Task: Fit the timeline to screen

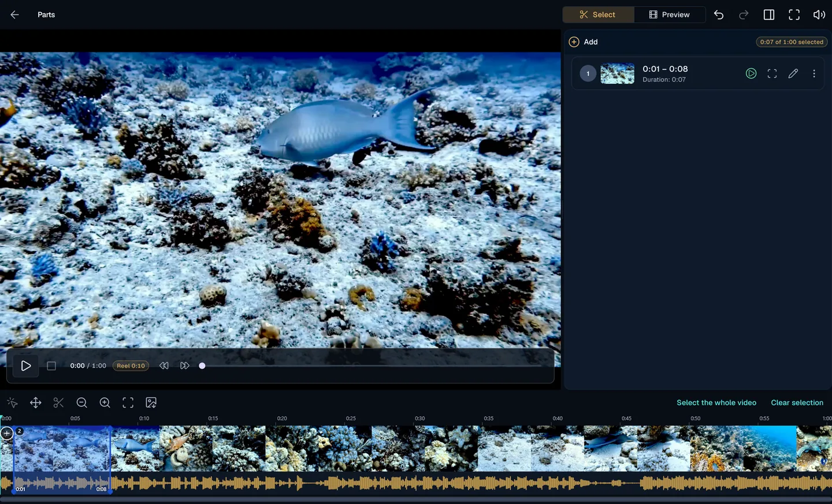Action: tap(128, 402)
